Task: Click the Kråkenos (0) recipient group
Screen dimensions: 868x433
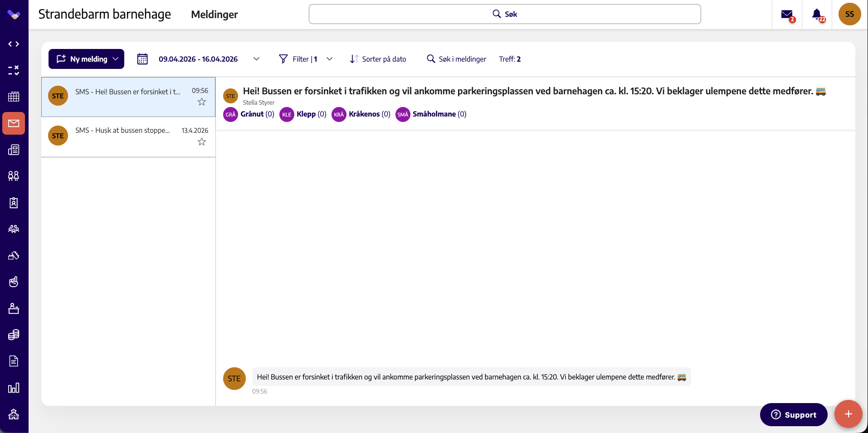Action: pos(361,114)
